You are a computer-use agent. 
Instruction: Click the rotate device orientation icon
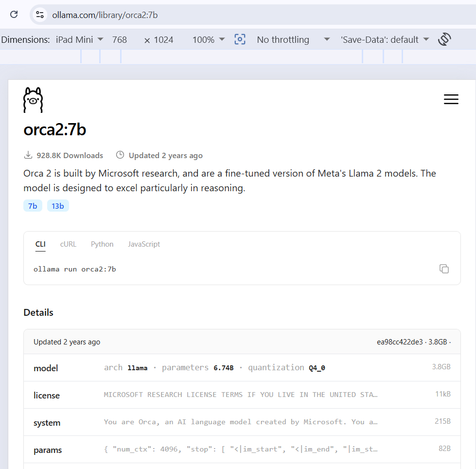coord(444,39)
